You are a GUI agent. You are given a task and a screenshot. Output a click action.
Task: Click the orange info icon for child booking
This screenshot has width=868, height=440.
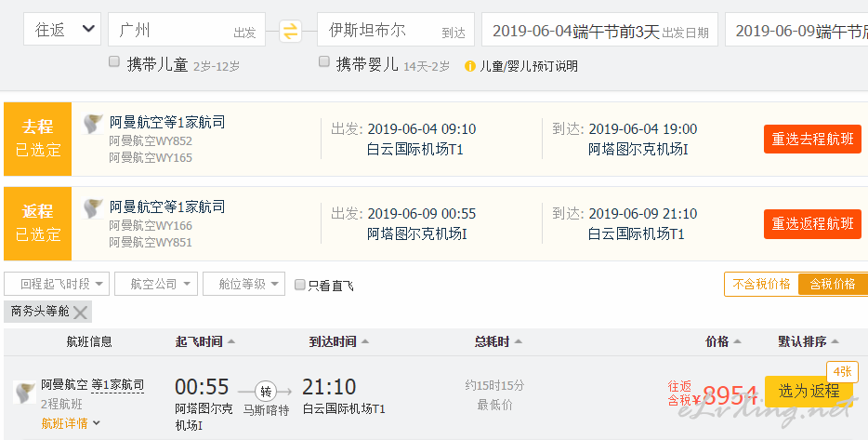470,66
